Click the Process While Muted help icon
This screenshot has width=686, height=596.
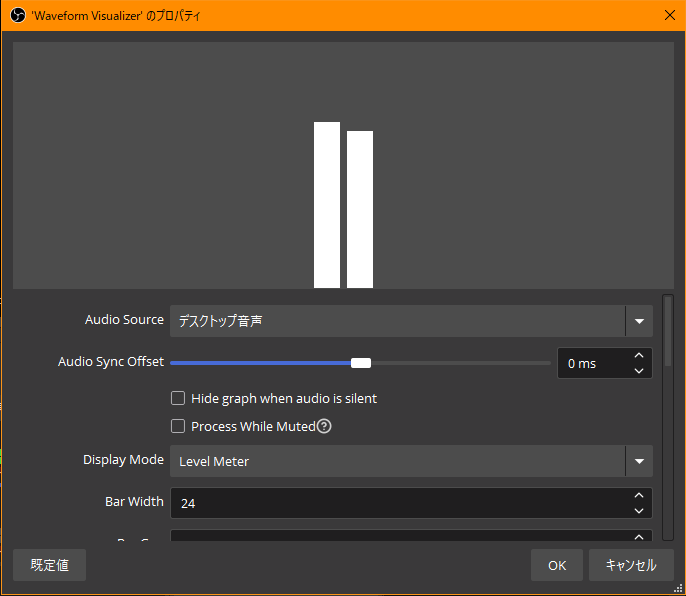coord(324,427)
